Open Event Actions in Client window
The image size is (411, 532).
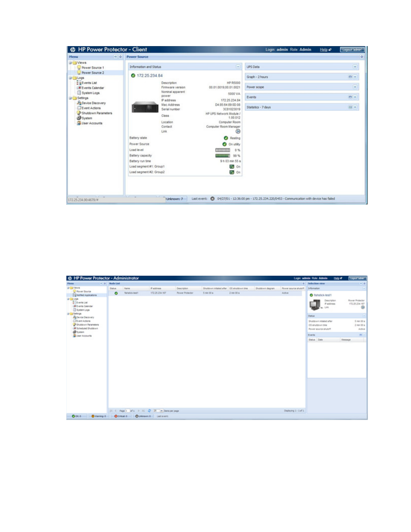click(x=91, y=108)
